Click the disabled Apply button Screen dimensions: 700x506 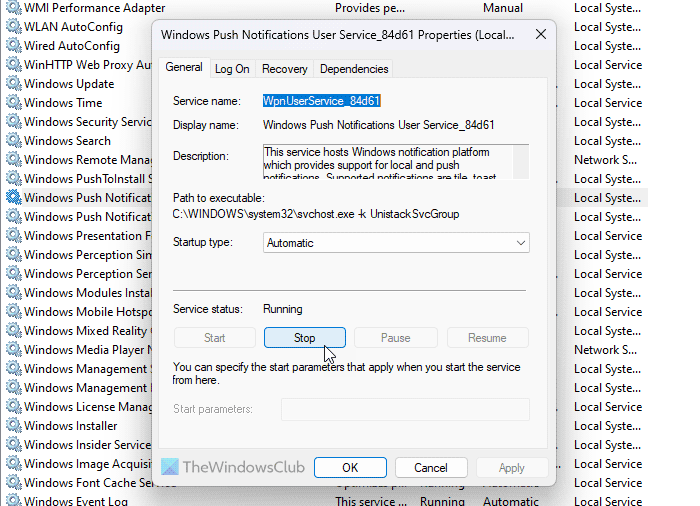512,468
